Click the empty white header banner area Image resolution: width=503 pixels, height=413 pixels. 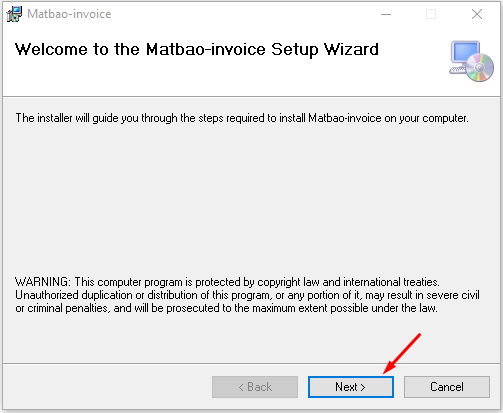point(233,78)
